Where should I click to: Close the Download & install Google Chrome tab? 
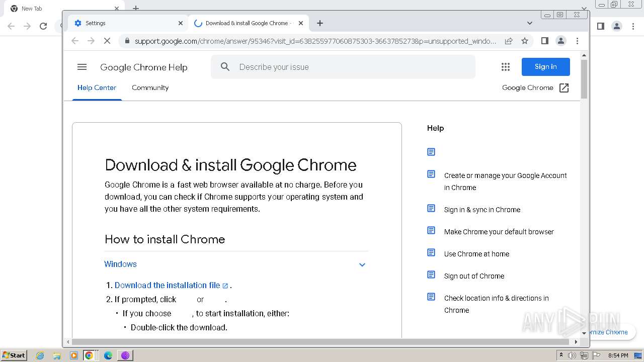[x=301, y=23]
